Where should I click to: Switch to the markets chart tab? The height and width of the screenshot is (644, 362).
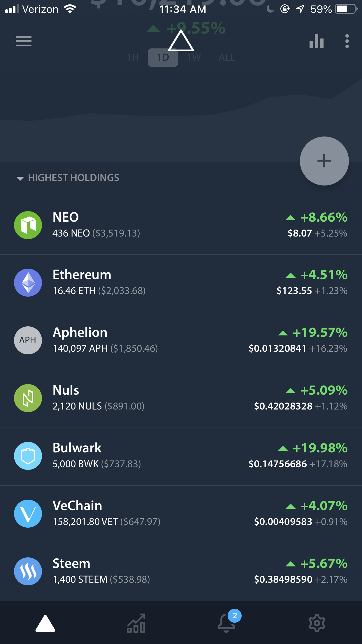click(x=136, y=623)
